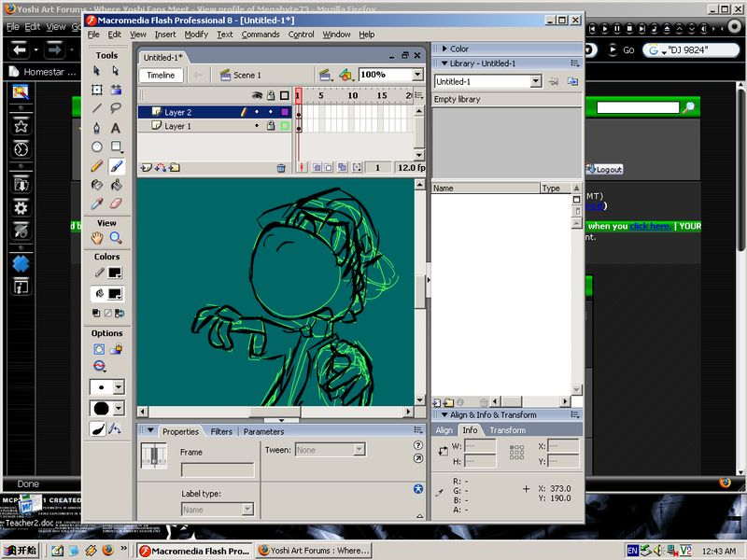Open the Commands menu
747x560 pixels.
click(261, 35)
